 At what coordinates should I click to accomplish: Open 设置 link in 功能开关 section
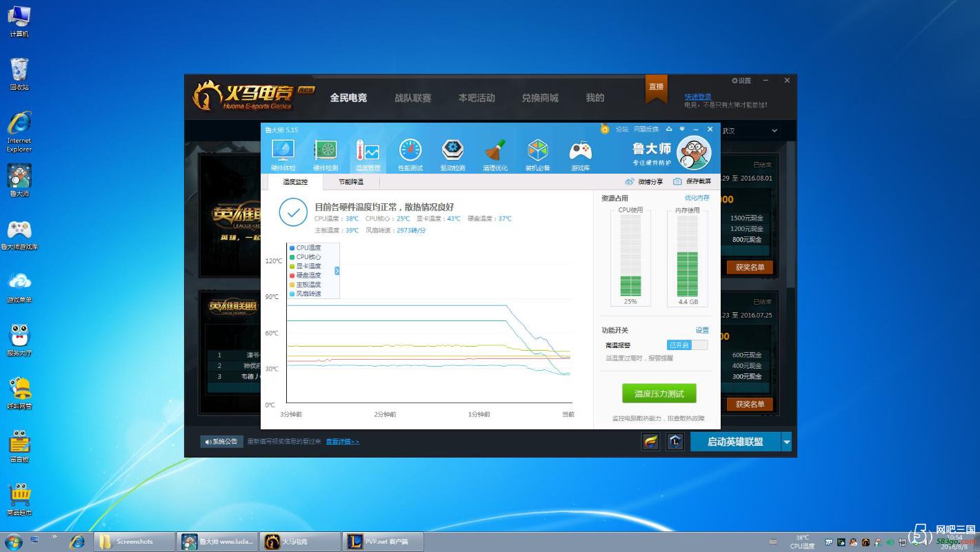pos(702,330)
